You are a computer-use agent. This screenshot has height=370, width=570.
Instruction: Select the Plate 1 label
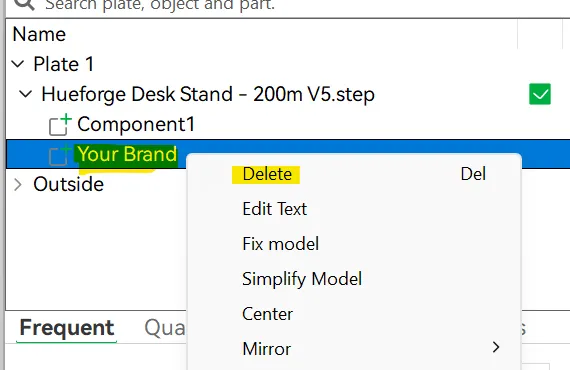point(64,64)
